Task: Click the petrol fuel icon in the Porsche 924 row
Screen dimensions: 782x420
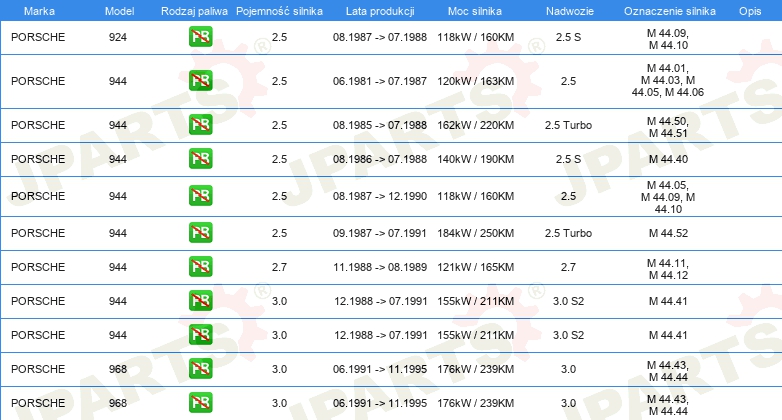Action: 200,37
